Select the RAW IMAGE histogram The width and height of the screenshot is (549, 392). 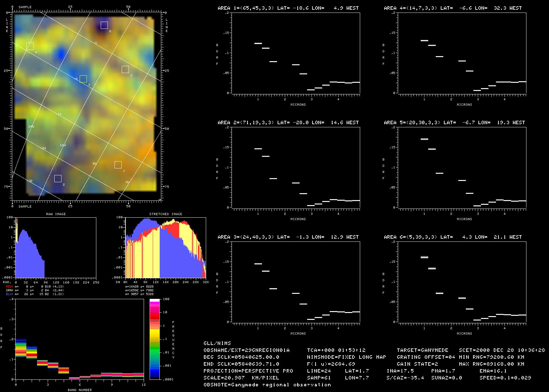tap(56, 248)
